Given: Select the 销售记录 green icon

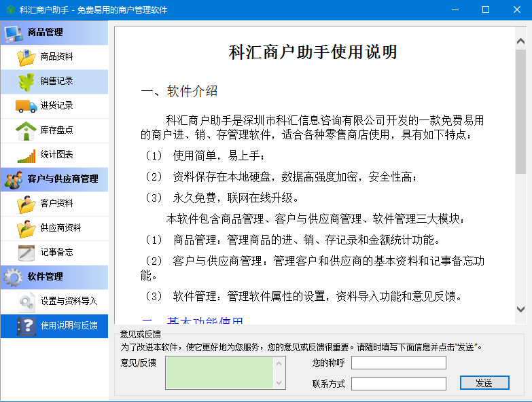Looking at the screenshot, I should (x=26, y=81).
